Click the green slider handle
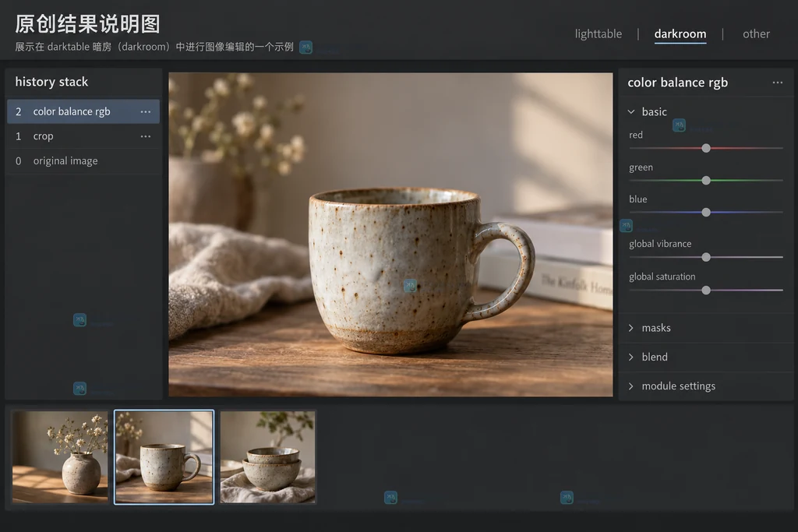This screenshot has height=532, width=798. [706, 181]
